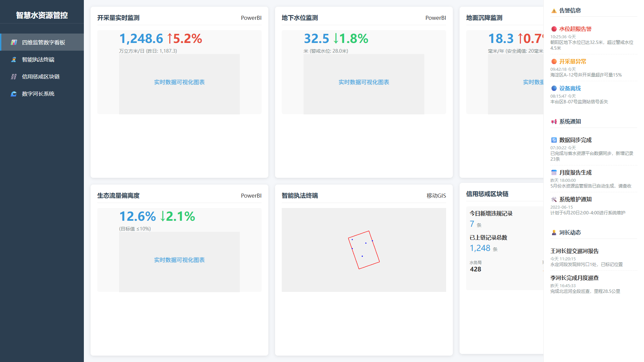Click the red polygon on GIS map
Viewport: 644px width, 362px height.
pos(364,250)
